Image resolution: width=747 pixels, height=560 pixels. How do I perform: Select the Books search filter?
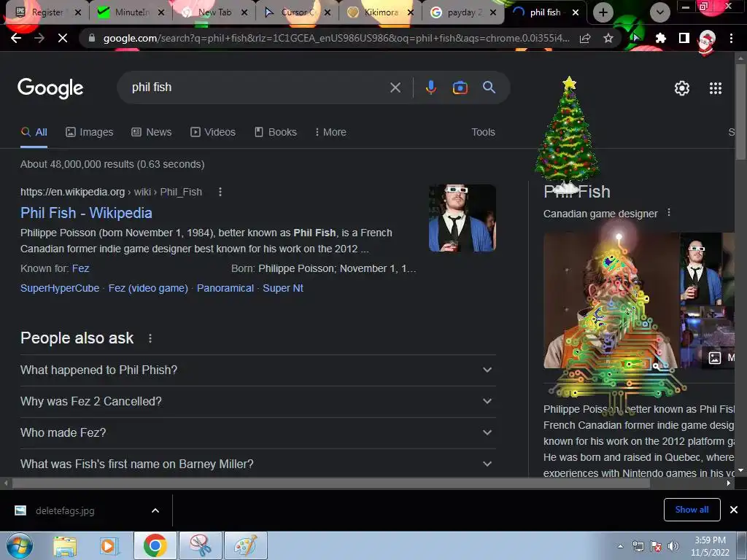pos(275,133)
